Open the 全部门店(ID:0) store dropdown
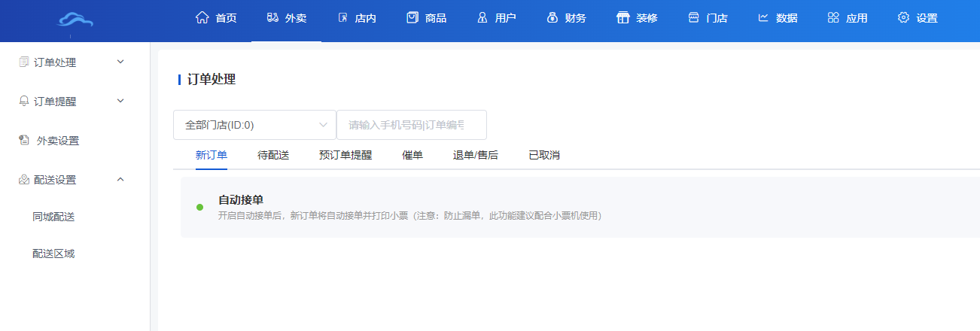Viewport: 980px width, 331px height. 254,125
